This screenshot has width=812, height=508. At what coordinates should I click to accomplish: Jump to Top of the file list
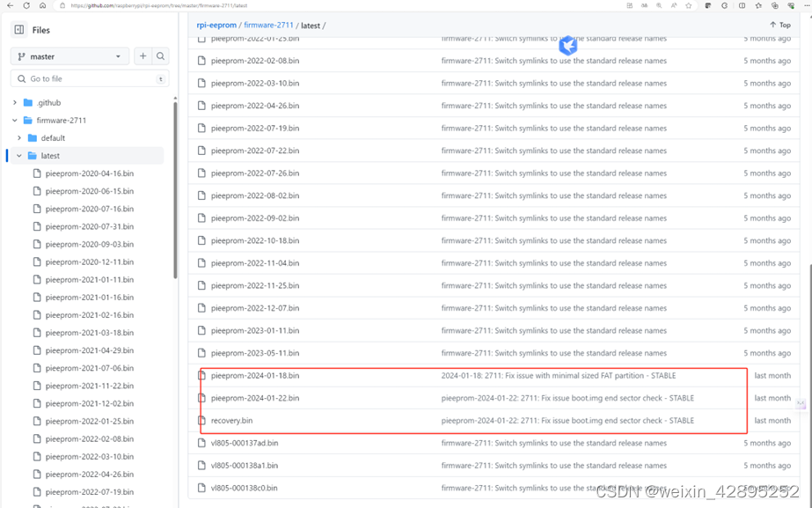[780, 25]
